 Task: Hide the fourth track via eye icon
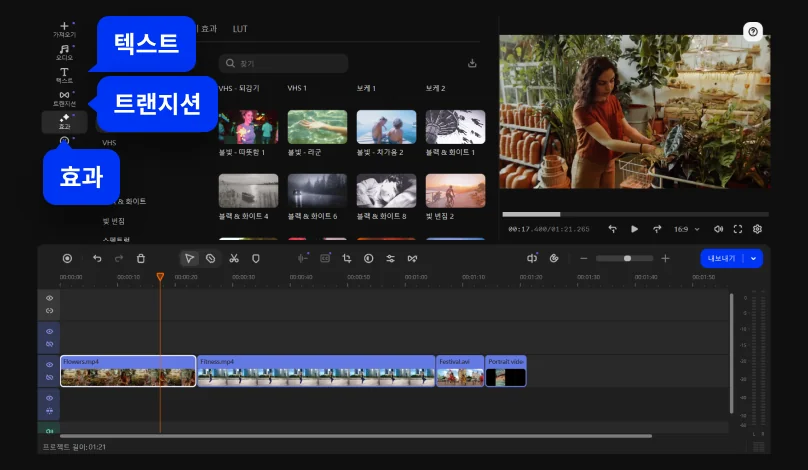tap(49, 398)
